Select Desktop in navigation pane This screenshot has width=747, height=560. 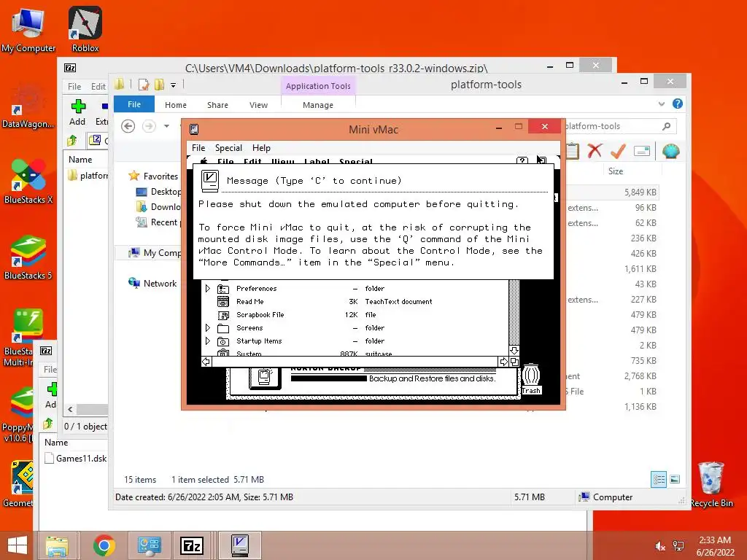tap(158, 192)
